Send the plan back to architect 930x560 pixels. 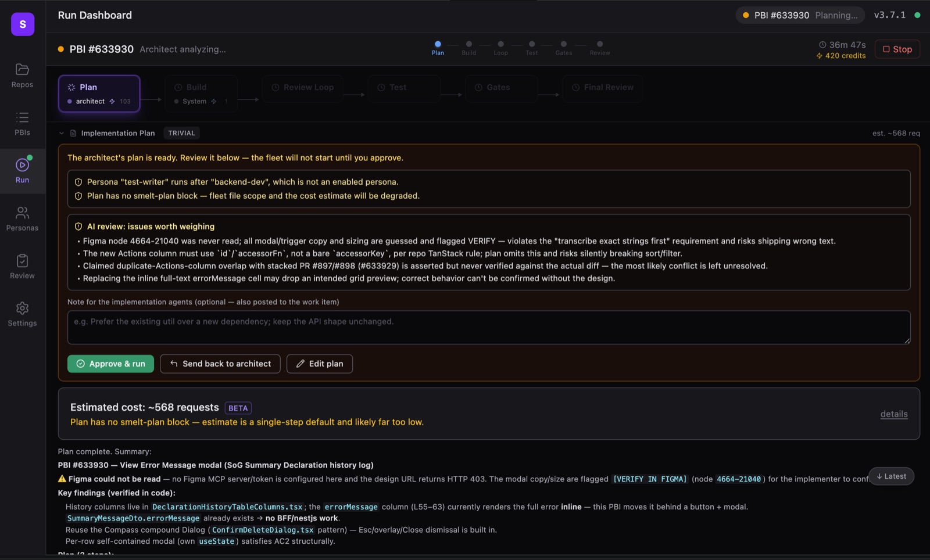click(x=220, y=364)
